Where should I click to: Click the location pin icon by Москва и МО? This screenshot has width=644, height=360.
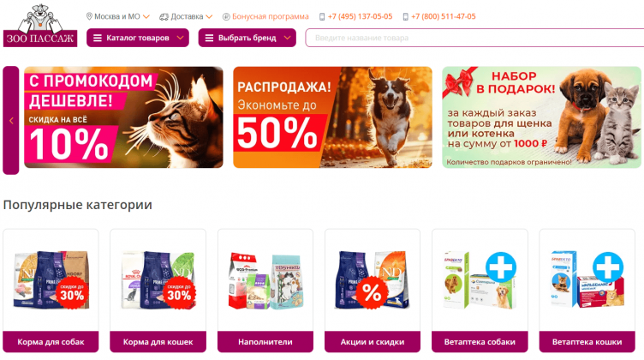pyautogui.click(x=89, y=16)
